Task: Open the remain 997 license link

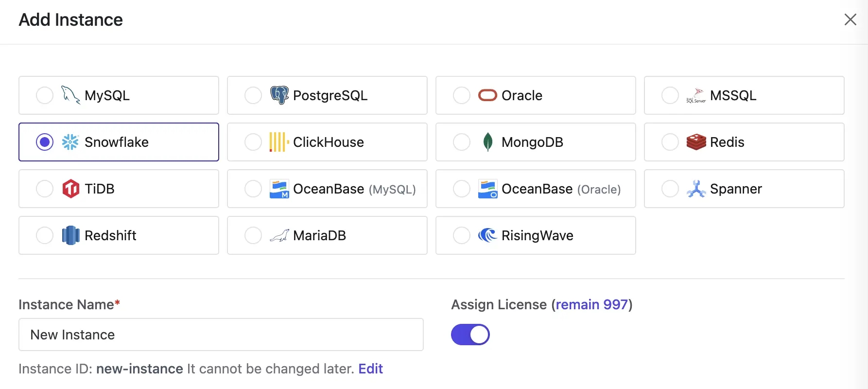Action: point(592,304)
